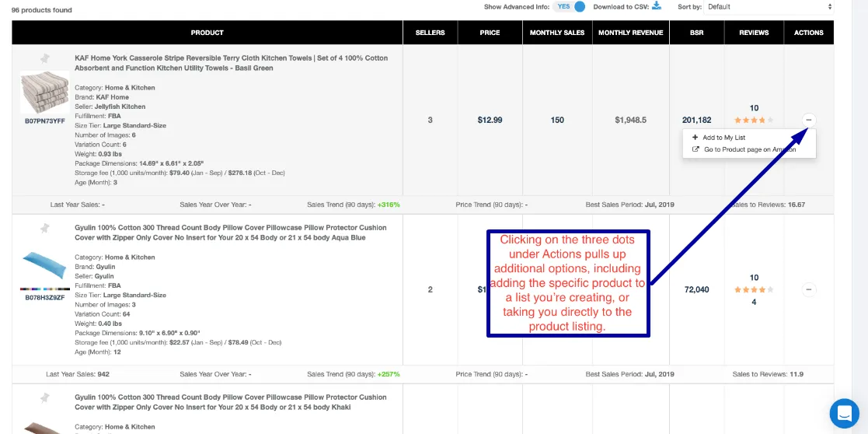Image resolution: width=868 pixels, height=434 pixels.
Task: Sort by Monthly Sales column header
Action: pos(557,33)
